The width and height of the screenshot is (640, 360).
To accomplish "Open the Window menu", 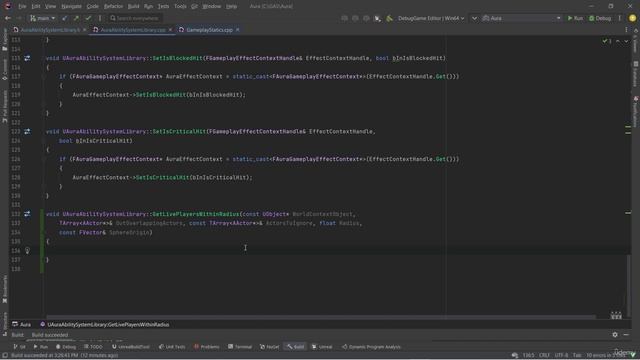I will pyautogui.click(x=211, y=6).
